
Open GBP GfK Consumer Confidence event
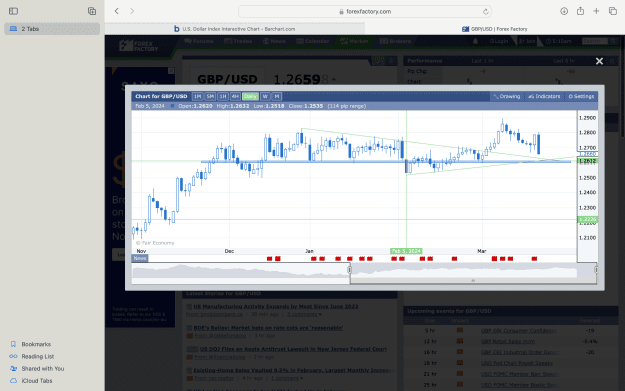pos(519,330)
